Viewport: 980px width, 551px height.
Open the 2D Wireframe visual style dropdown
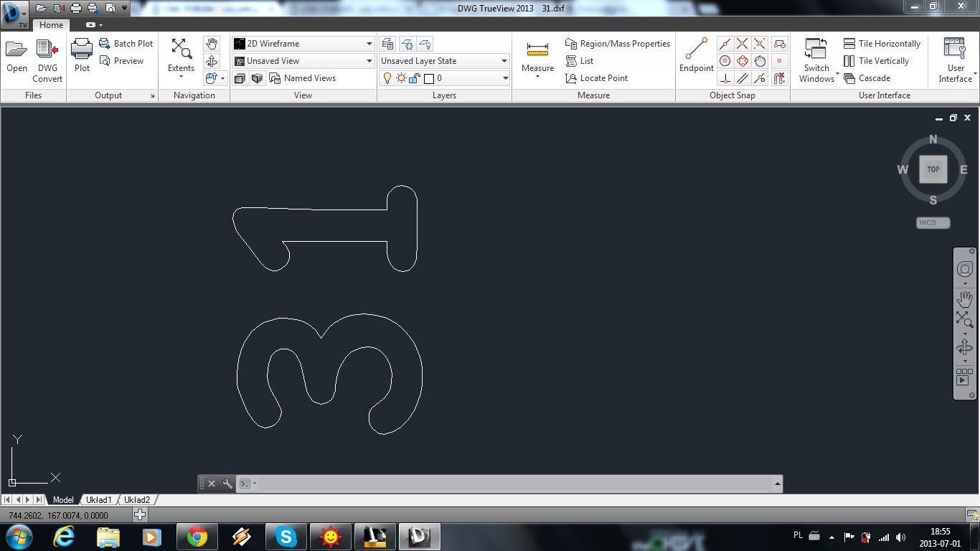pos(303,44)
